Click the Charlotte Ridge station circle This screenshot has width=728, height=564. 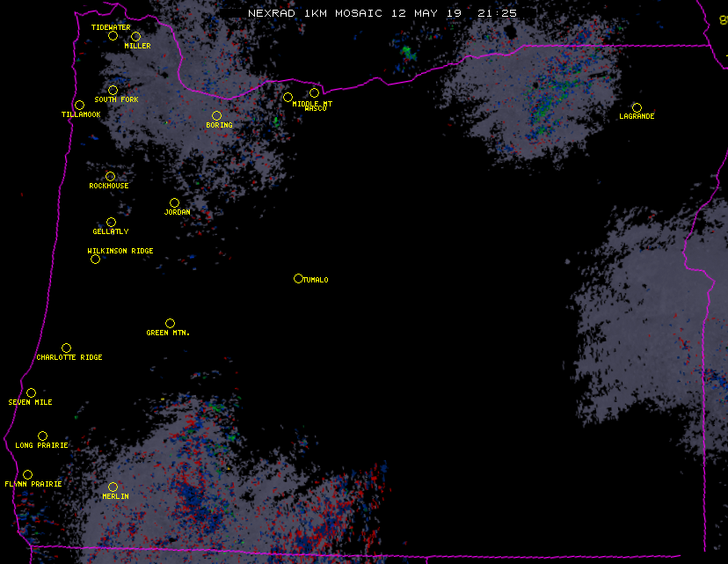(x=66, y=348)
